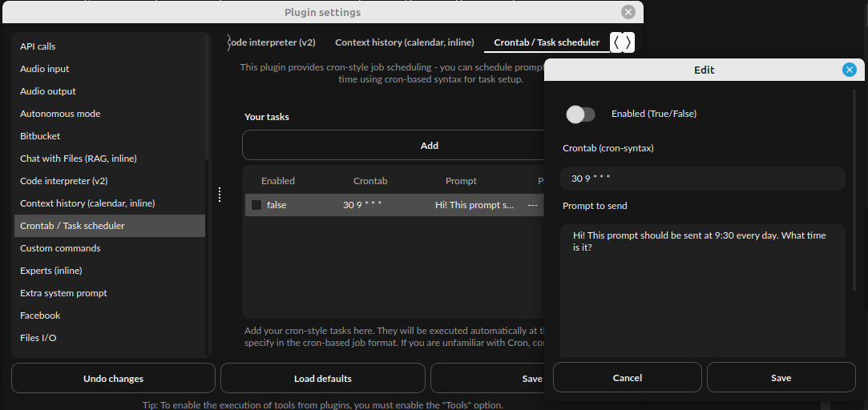The width and height of the screenshot is (868, 410).
Task: Click the plugin list vertical scrollbar
Action: pos(208,98)
